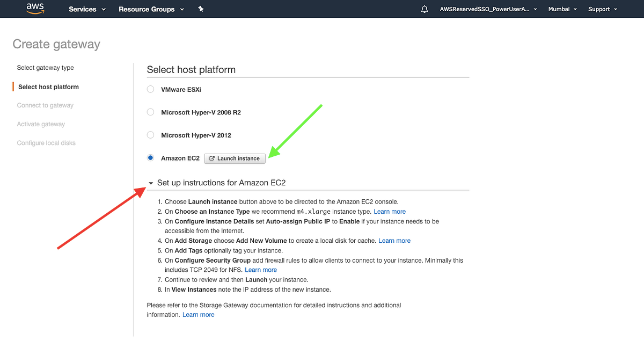Image resolution: width=644 pixels, height=340 pixels.
Task: Select the VMware ESXi host platform
Action: tap(150, 89)
